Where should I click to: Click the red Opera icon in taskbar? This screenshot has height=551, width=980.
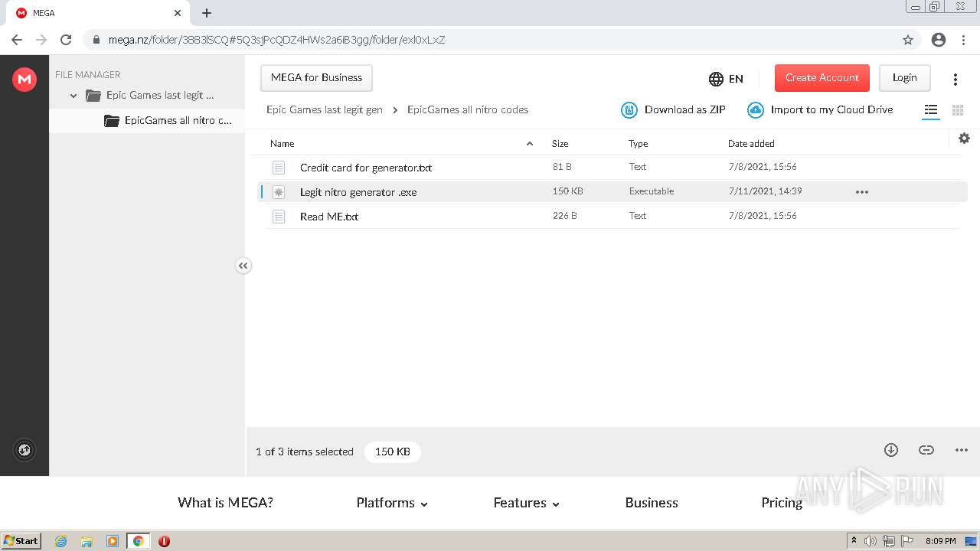[x=164, y=541]
